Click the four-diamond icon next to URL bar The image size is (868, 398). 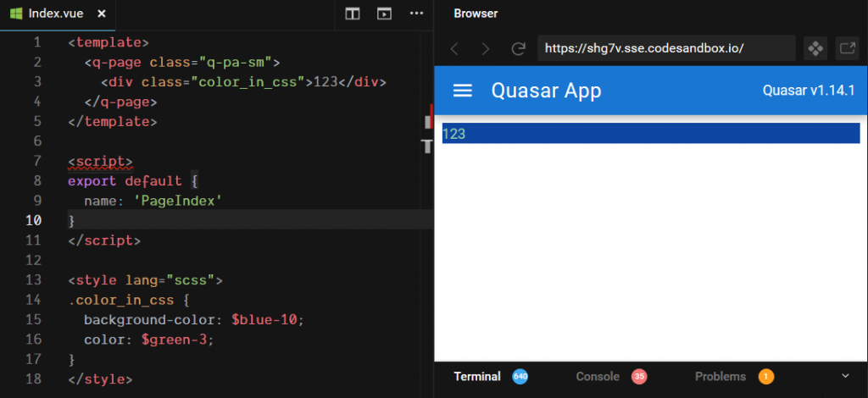click(815, 48)
